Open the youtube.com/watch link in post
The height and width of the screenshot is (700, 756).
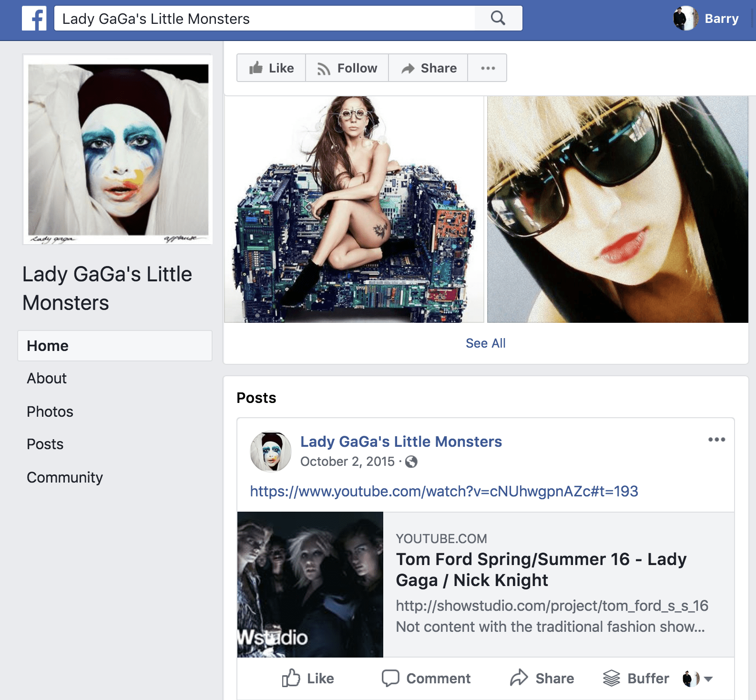click(x=444, y=491)
